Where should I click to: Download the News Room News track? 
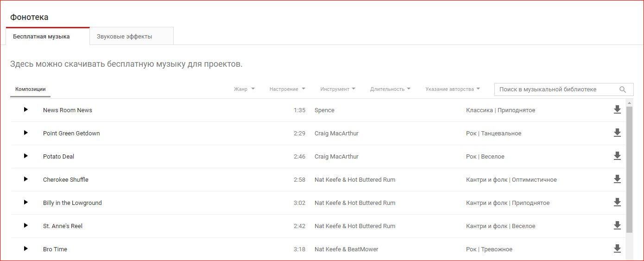click(x=617, y=110)
